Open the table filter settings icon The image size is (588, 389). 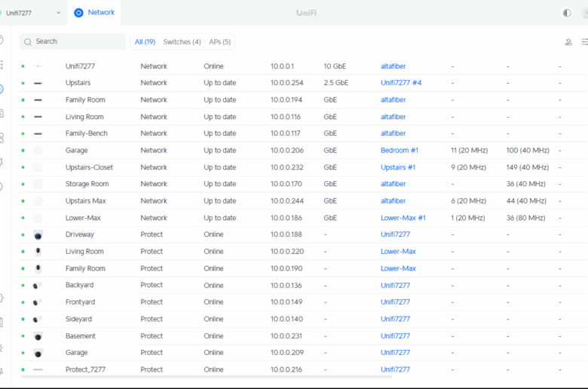point(584,42)
